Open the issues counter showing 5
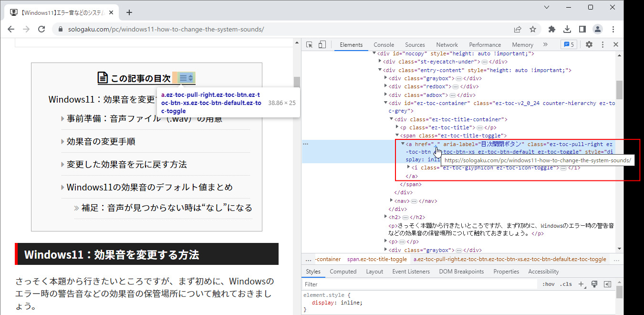The width and height of the screenshot is (644, 315). (x=569, y=44)
